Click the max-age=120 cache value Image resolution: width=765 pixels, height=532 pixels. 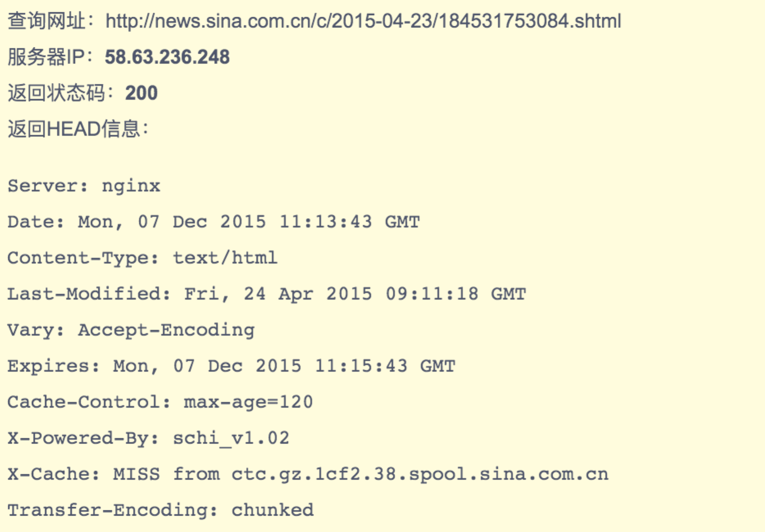[248, 402]
